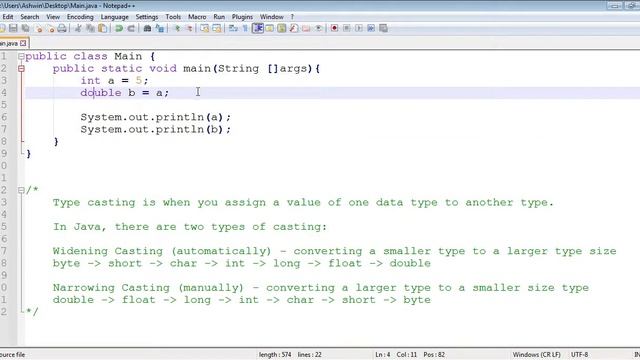Click the 'int a = 5;' code line
The width and height of the screenshot is (640, 360).
tap(114, 80)
